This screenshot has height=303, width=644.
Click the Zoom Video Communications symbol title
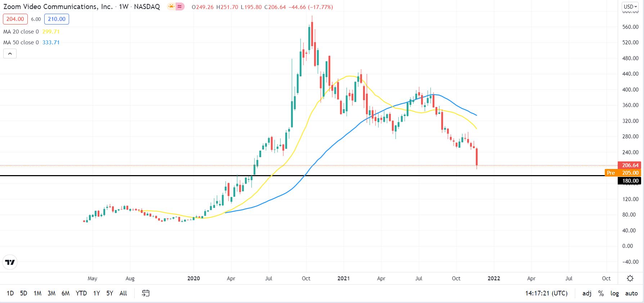(x=58, y=7)
